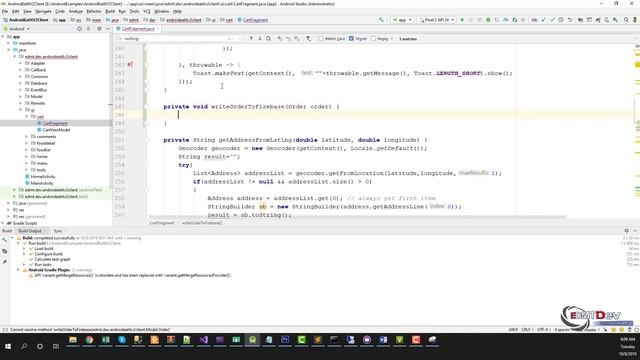Toggle the Words checkbox
Image resolution: width=640 pixels, height=360 pixels.
pyautogui.click(x=351, y=38)
